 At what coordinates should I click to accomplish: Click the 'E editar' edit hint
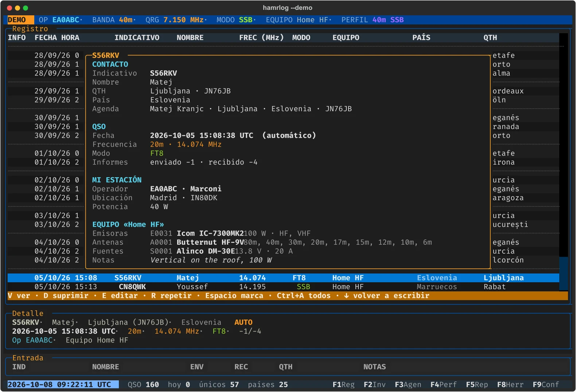[120, 295]
